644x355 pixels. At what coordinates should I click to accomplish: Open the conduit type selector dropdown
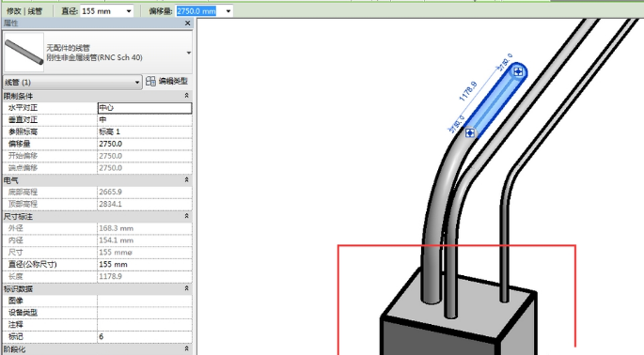pos(189,53)
